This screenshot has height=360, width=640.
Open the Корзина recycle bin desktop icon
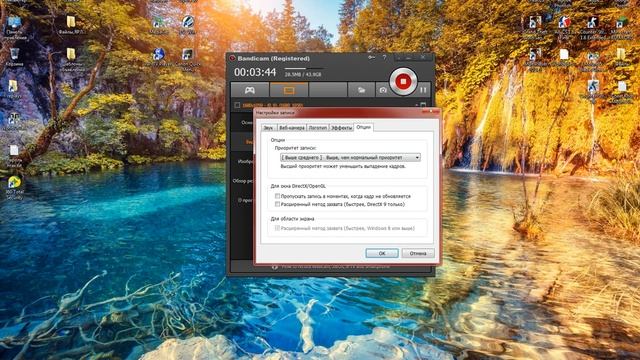[x=14, y=57]
